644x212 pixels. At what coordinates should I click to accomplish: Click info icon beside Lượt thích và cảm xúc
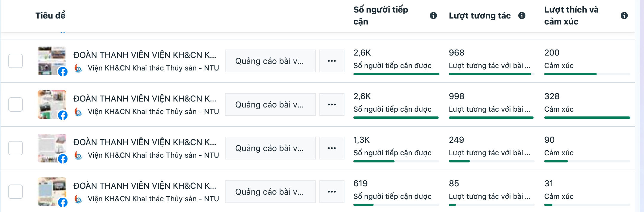point(624,16)
